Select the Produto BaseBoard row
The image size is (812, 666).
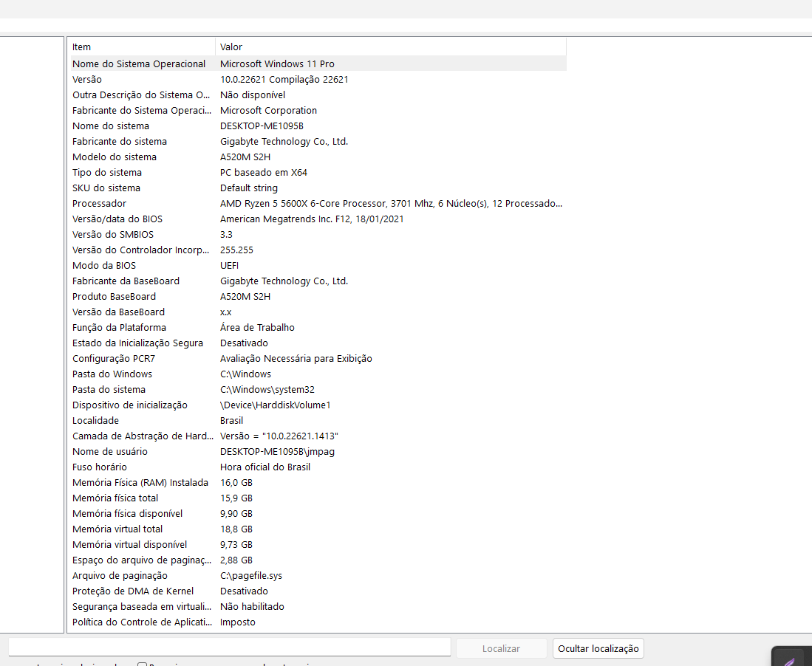pos(318,297)
